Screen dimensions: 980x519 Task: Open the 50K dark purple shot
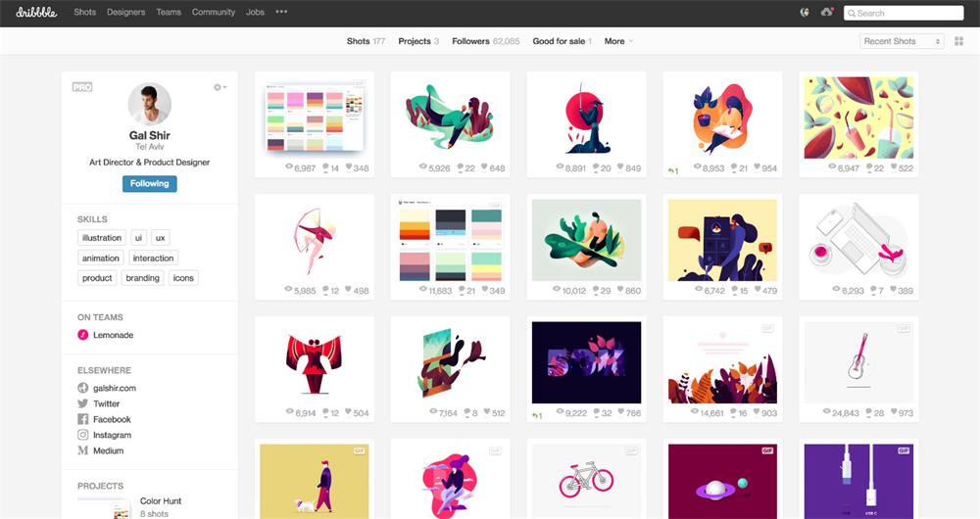point(586,362)
